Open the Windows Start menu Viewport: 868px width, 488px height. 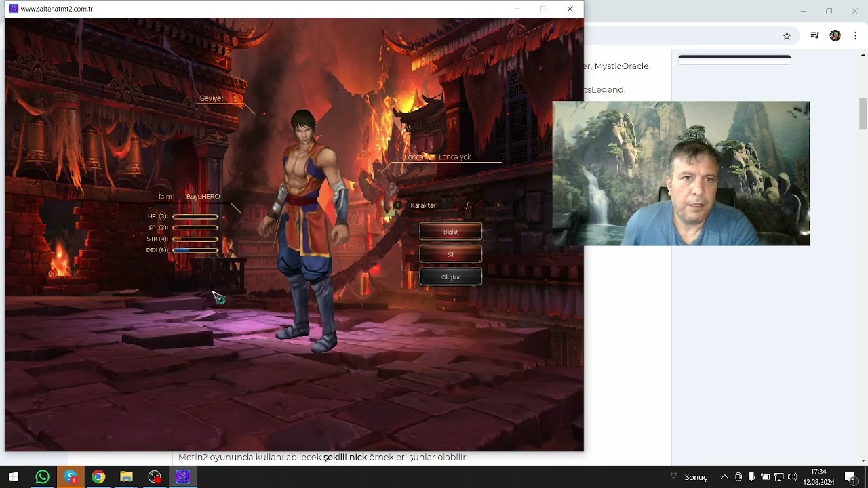[x=14, y=476]
